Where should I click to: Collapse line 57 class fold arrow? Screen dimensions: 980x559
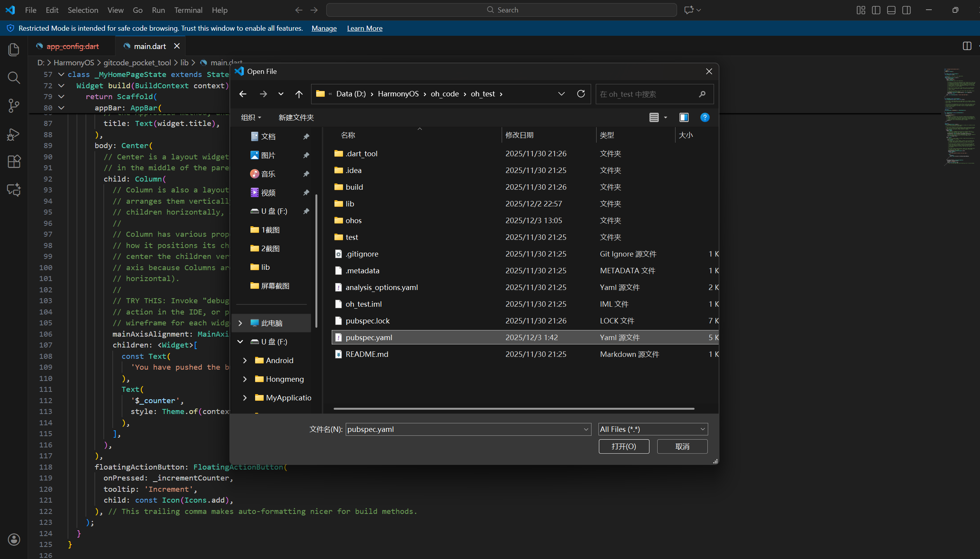tap(61, 74)
